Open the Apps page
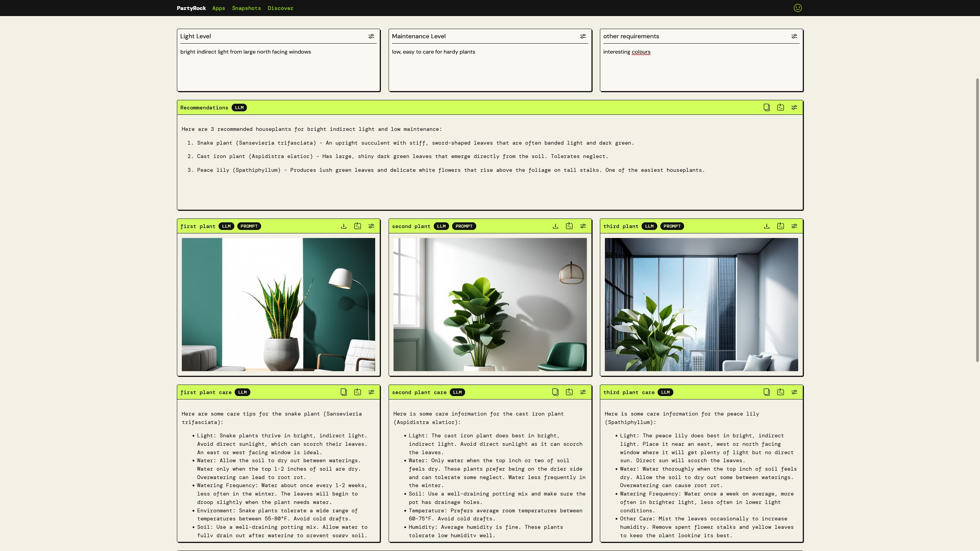This screenshot has width=980, height=551. (219, 8)
